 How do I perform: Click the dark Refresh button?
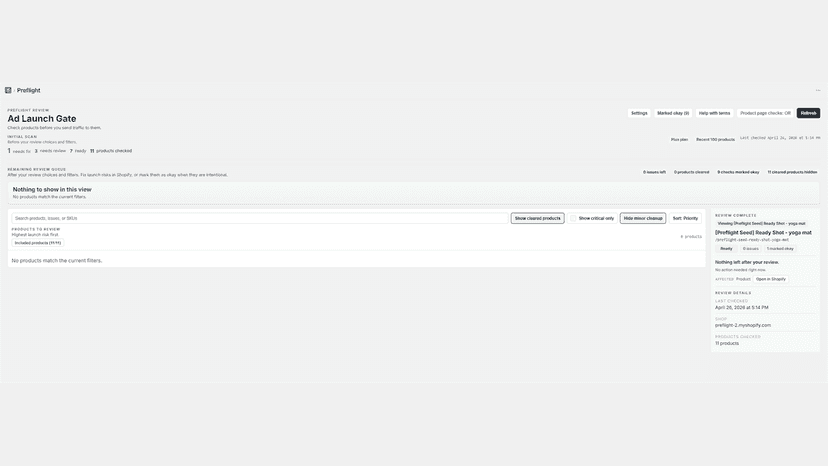(808, 113)
